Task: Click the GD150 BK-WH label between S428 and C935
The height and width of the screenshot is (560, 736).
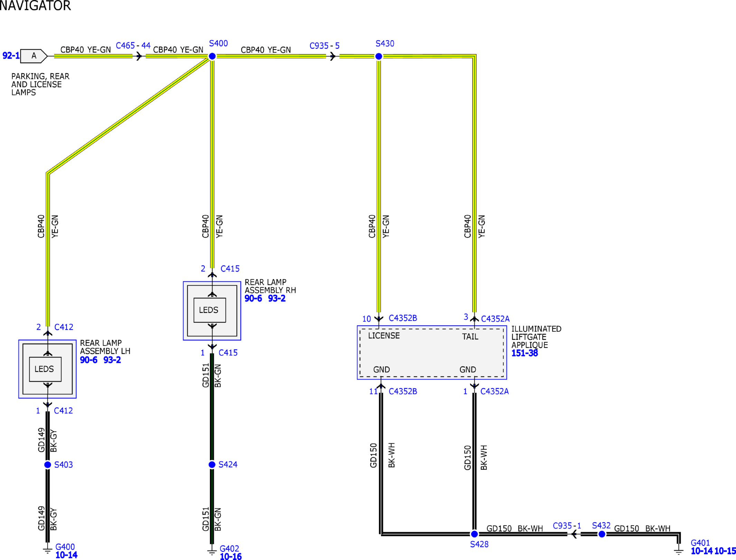Action: [x=515, y=529]
